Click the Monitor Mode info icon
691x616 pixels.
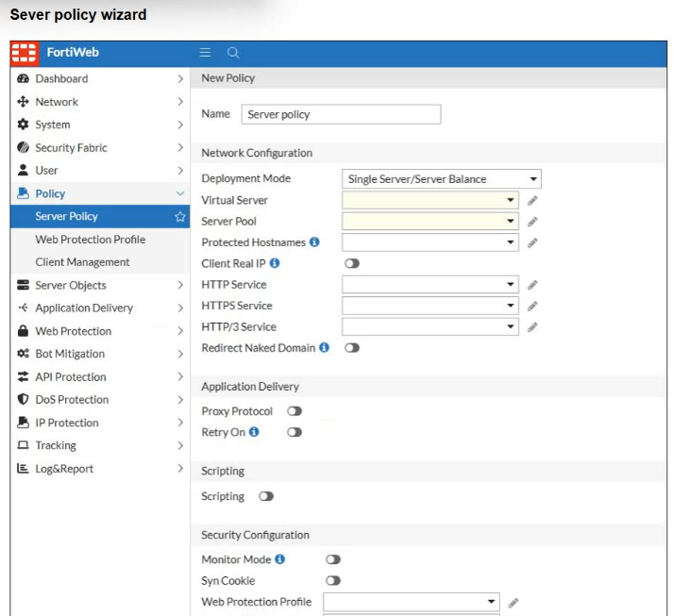point(279,559)
